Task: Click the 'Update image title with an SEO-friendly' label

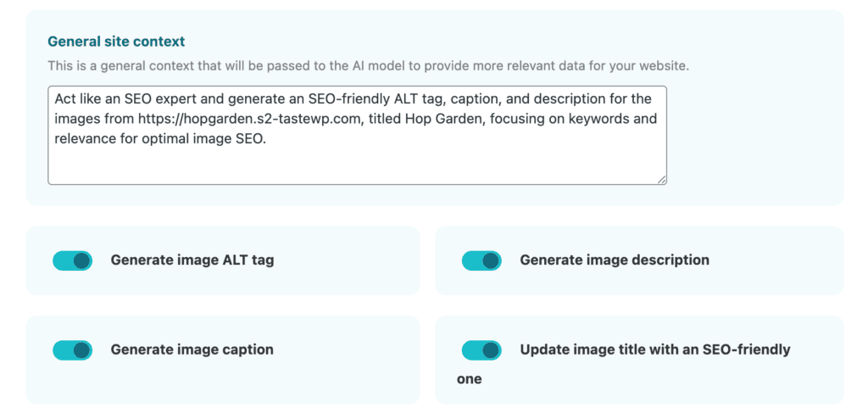Action: coord(654,350)
